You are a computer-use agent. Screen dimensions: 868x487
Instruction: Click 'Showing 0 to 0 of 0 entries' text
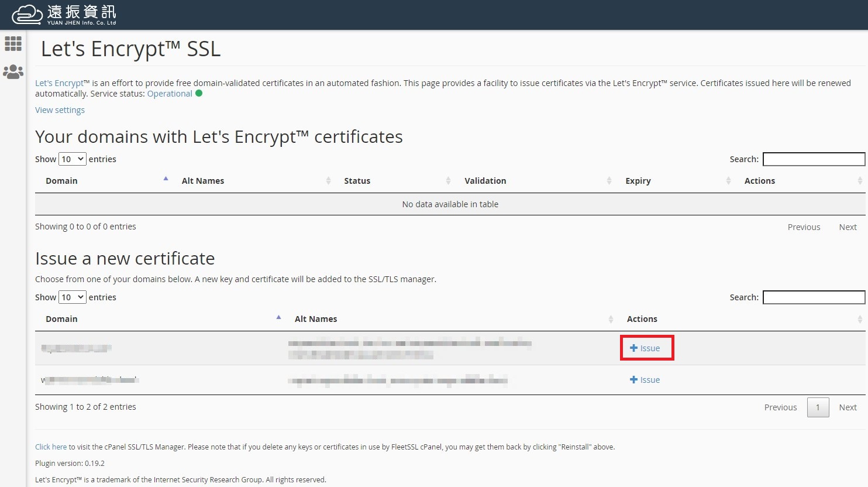[85, 227]
